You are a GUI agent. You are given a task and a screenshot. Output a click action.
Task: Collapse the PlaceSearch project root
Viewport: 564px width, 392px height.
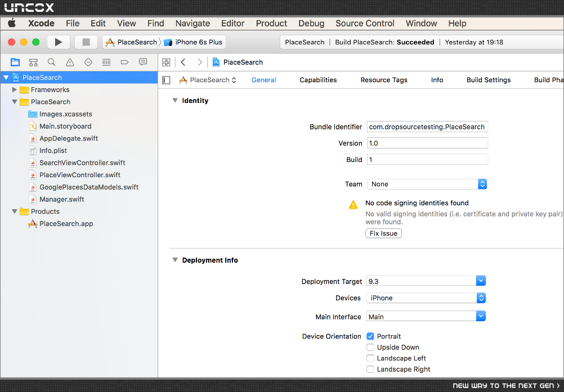[6, 77]
